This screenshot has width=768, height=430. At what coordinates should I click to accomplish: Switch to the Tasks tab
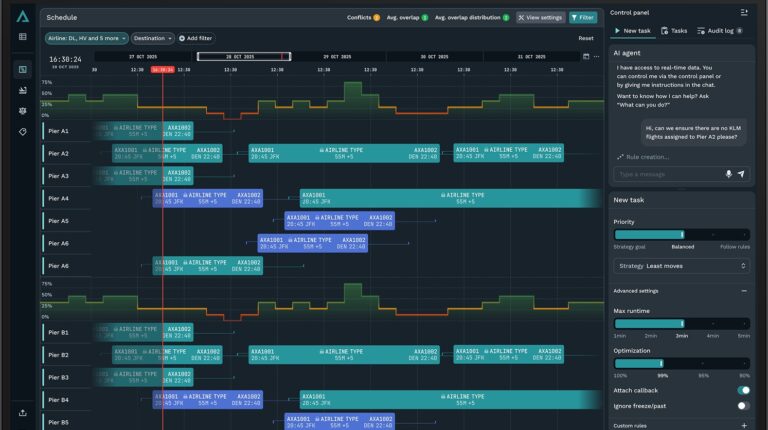(x=675, y=31)
